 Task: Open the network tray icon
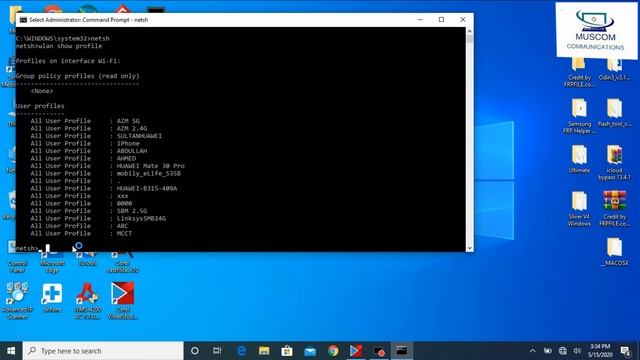point(562,351)
